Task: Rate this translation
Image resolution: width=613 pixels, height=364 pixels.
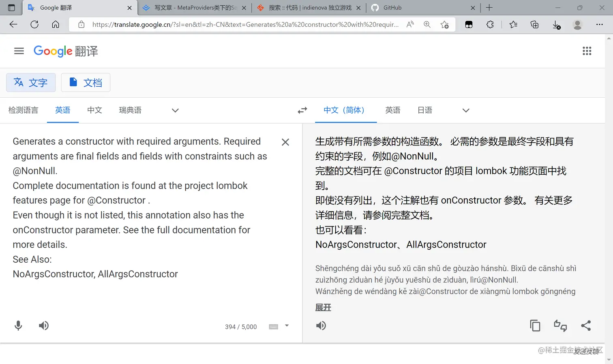Action: tap(560, 325)
